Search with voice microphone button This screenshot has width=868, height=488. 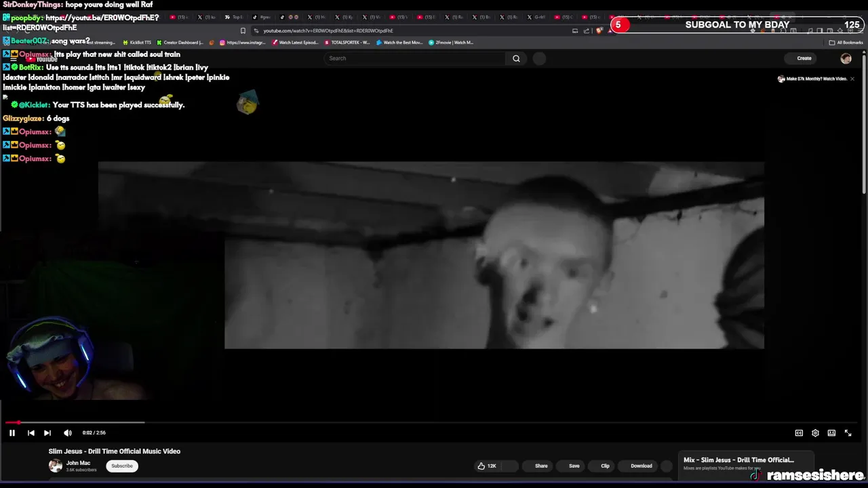point(539,58)
